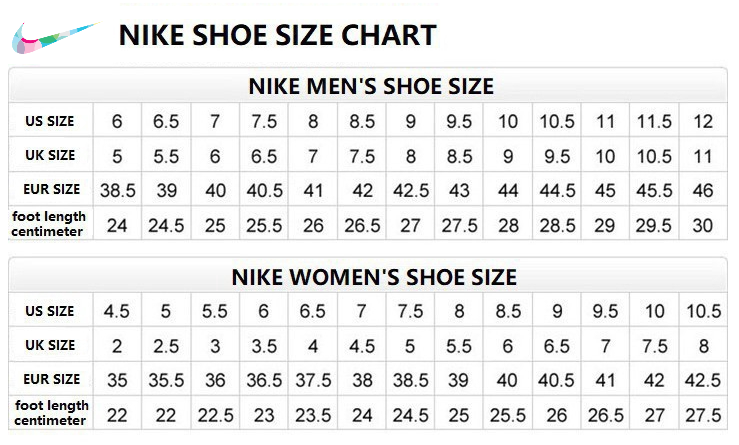Click the NIKE SHOE SIZE CHART title
The image size is (739, 445).
point(278,35)
